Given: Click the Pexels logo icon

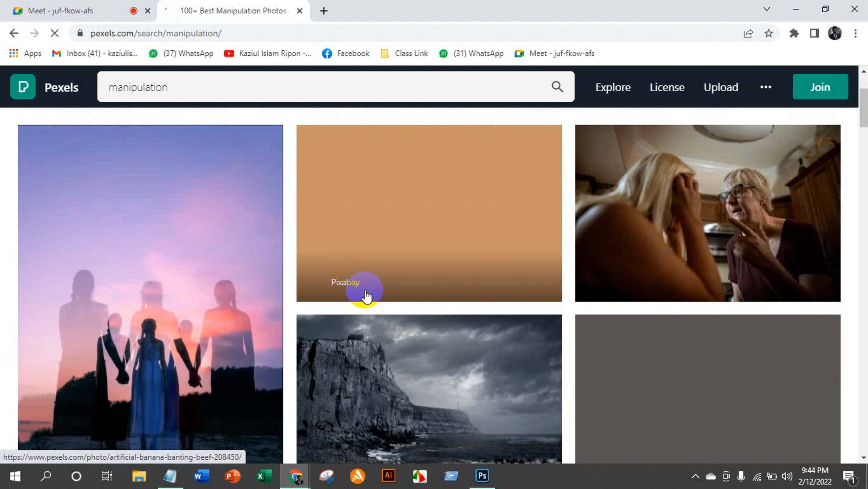Looking at the screenshot, I should tap(23, 87).
